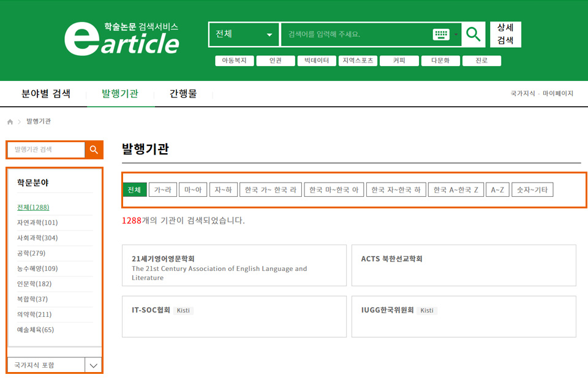Filter by 복합학(37) category
588x380 pixels.
[32, 299]
